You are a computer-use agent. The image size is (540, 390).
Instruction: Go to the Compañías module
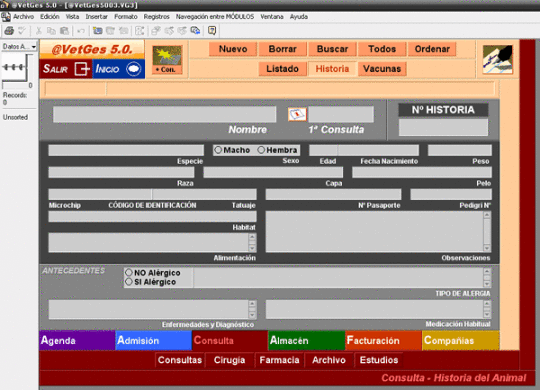(460, 340)
